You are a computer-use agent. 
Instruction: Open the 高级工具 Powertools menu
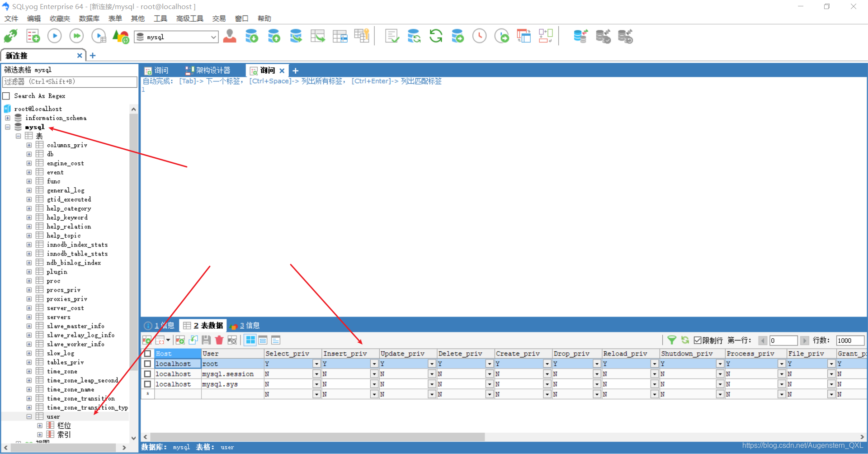coord(190,19)
